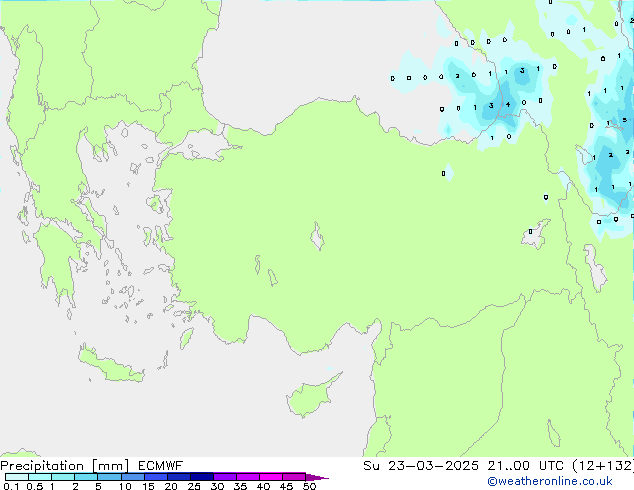The height and width of the screenshot is (490, 634).
Task: Click the legend label '30'
Action: point(217,486)
